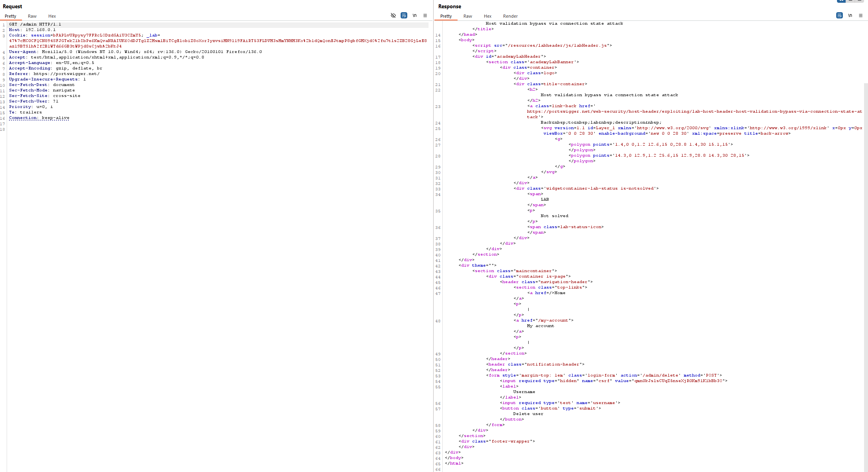Switch Response view to Hex tab
This screenshot has height=472, width=868.
487,16
